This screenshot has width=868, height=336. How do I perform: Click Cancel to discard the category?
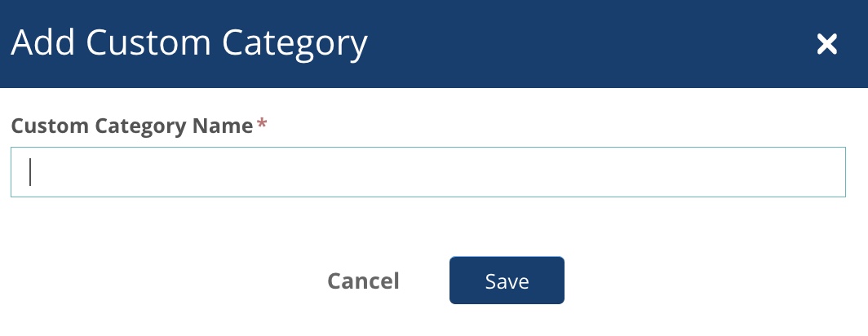click(x=363, y=281)
